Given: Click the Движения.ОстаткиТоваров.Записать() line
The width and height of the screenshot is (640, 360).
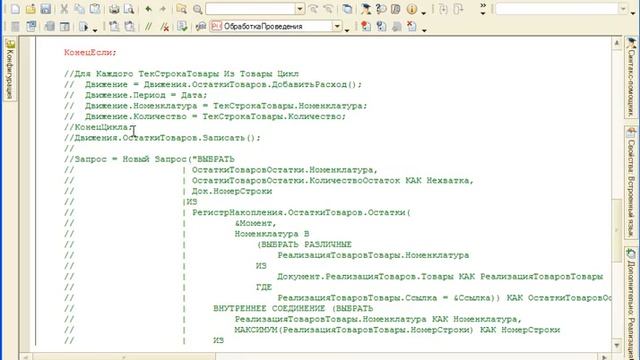Looking at the screenshot, I should [x=162, y=138].
